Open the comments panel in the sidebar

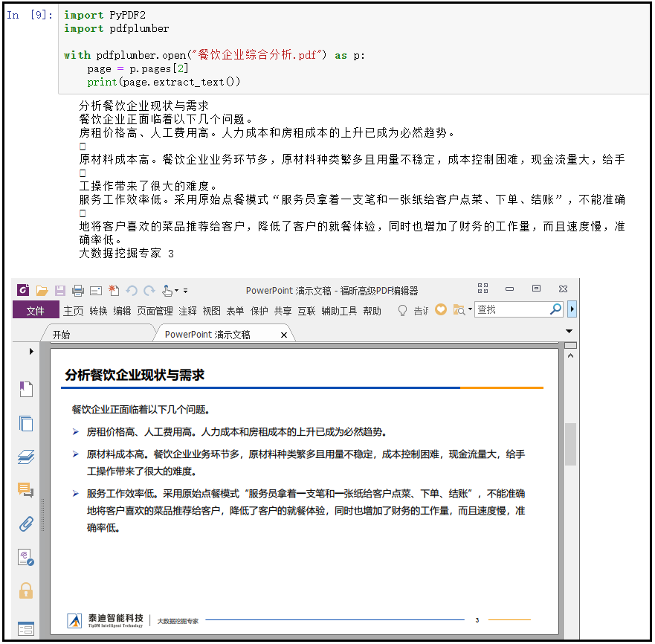point(26,491)
